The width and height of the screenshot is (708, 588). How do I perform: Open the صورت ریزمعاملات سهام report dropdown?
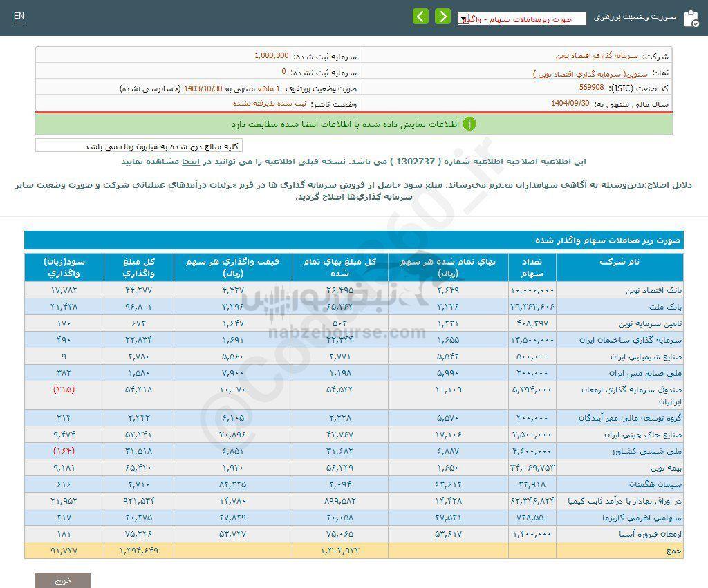[521, 19]
